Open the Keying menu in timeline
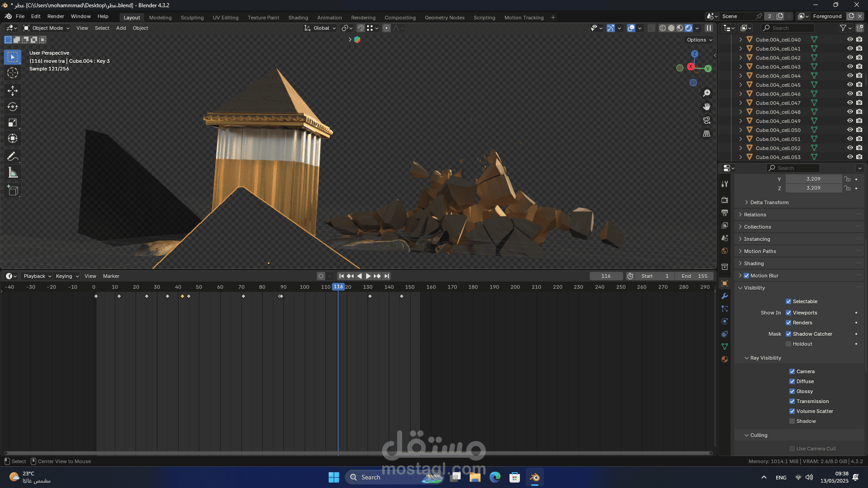868x488 pixels. click(x=67, y=276)
